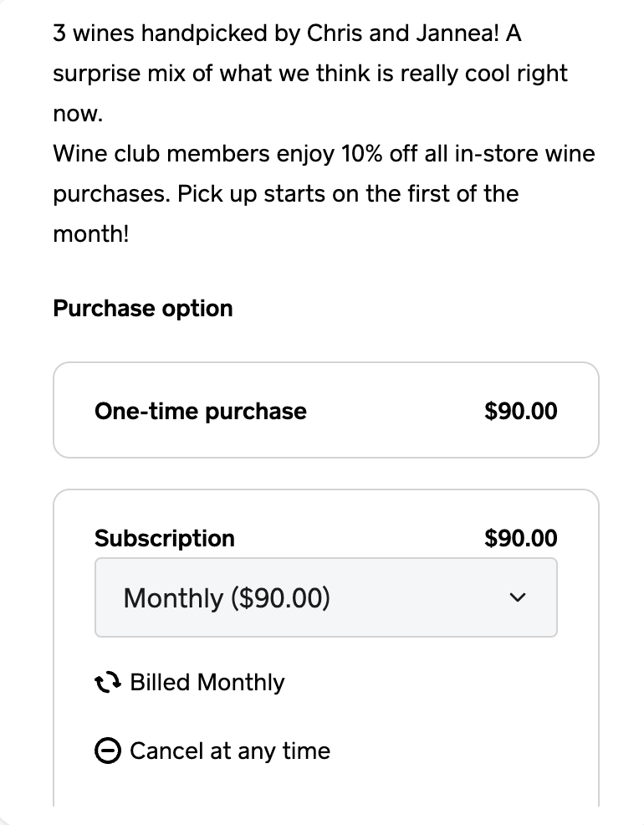Expand the subscription frequency chevron arrow
The height and width of the screenshot is (825, 644).
[519, 597]
